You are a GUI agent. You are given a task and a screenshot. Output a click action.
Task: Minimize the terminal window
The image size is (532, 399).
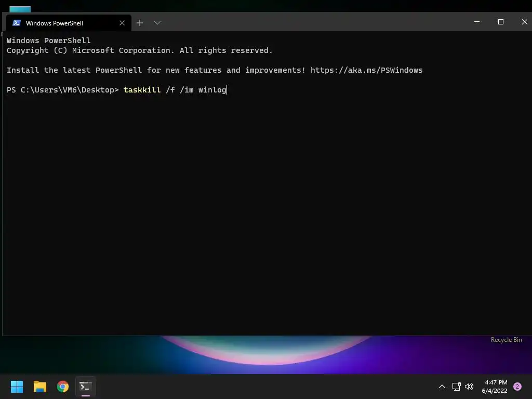click(477, 22)
